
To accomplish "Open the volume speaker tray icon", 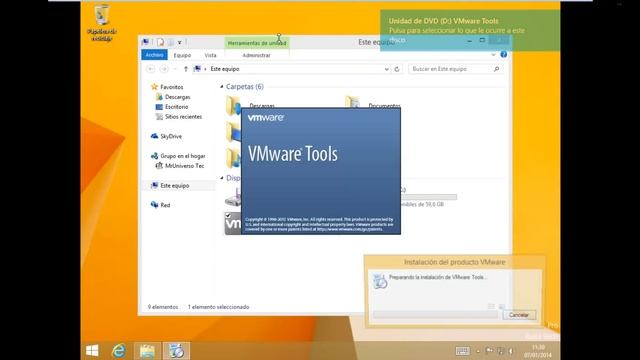I will pyautogui.click(x=511, y=351).
